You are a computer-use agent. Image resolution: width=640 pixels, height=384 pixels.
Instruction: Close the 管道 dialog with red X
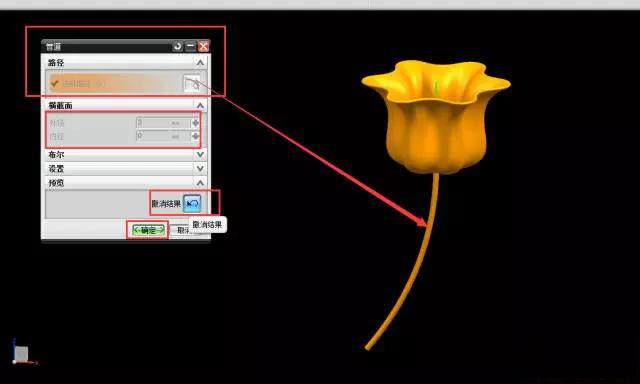(203, 46)
